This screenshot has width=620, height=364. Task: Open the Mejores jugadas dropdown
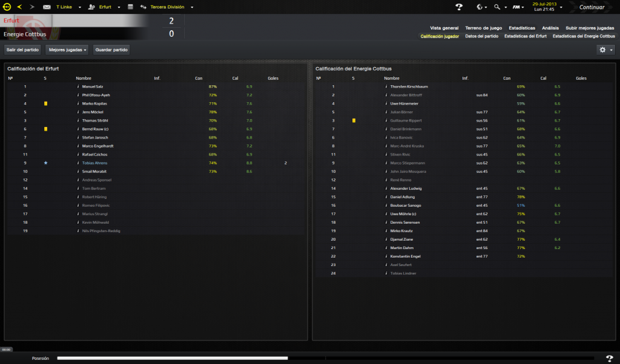(x=67, y=50)
